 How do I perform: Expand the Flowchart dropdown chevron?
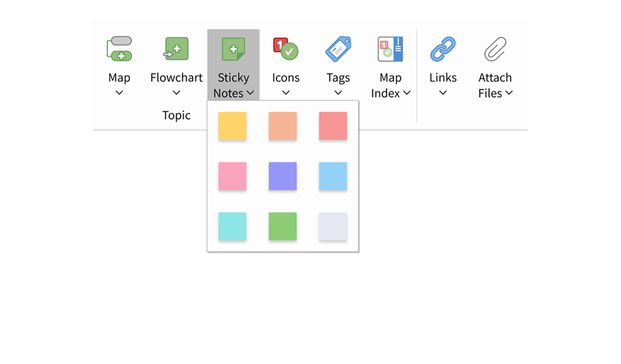pyautogui.click(x=176, y=93)
